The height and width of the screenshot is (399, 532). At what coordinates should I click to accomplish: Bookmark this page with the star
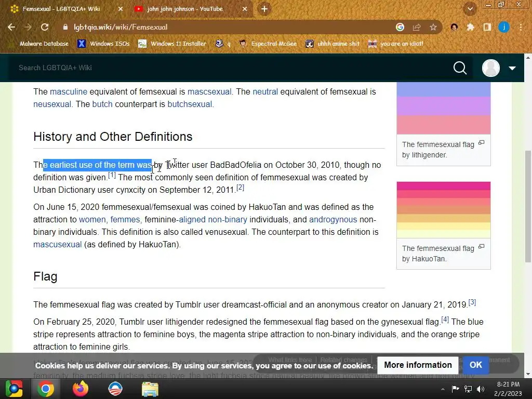click(433, 27)
